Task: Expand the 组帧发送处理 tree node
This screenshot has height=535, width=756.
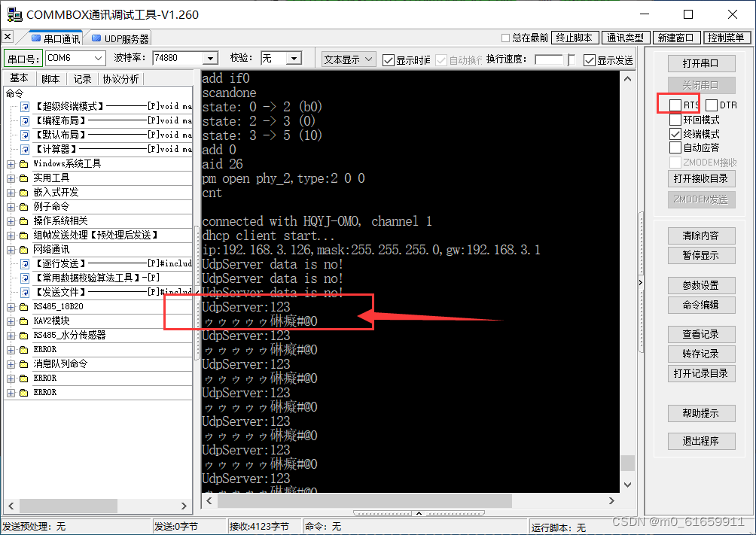Action: [11, 236]
